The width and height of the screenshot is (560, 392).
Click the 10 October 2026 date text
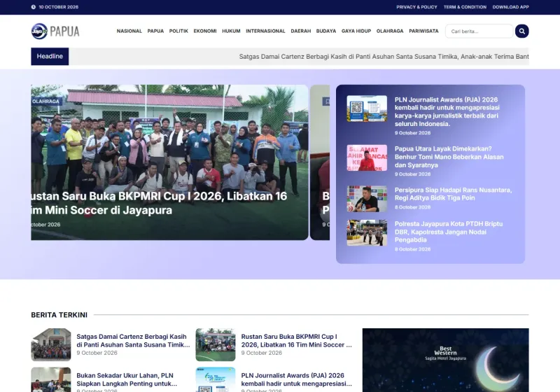pyautogui.click(x=59, y=7)
